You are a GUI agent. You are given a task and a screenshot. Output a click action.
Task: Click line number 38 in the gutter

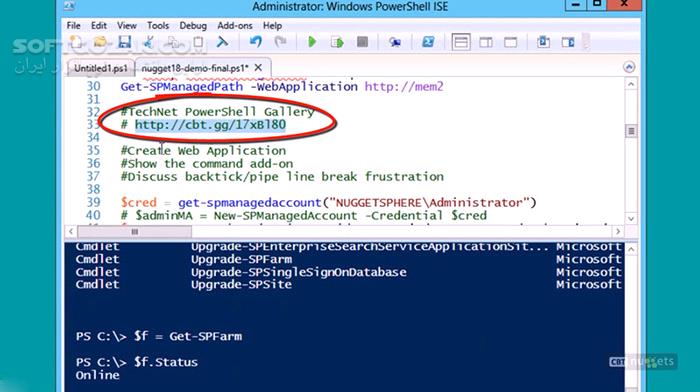click(x=93, y=189)
